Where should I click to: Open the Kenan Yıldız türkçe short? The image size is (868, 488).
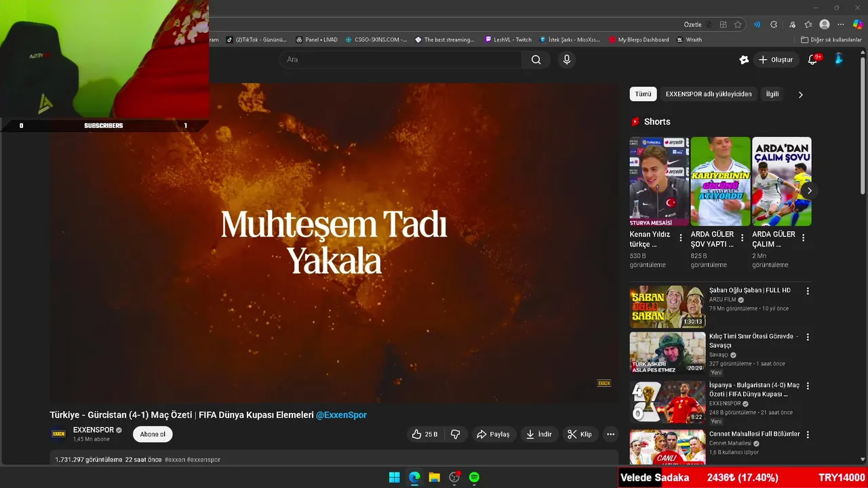pyautogui.click(x=659, y=182)
